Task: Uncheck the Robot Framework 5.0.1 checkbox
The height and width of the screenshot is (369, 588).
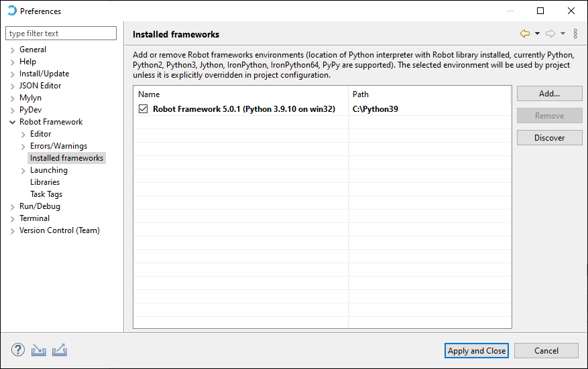Action: tap(143, 109)
